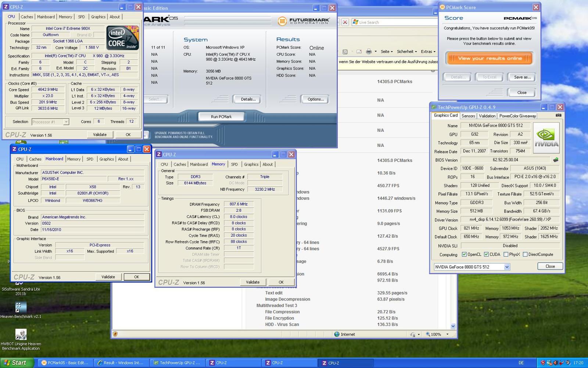Switch to SPD tab in CPU-Z Memory window
588x368 pixels.
pos(234,164)
